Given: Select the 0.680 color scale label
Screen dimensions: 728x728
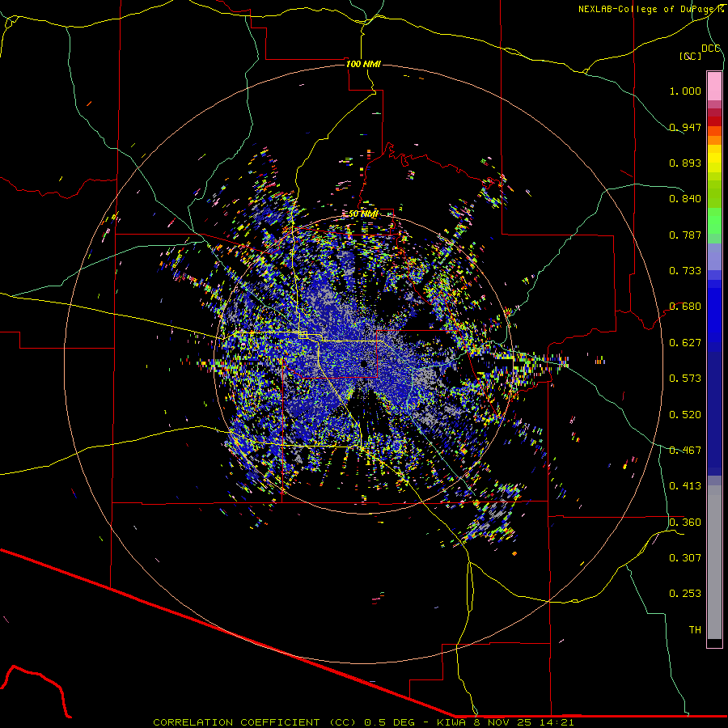Looking at the screenshot, I should 685,307.
